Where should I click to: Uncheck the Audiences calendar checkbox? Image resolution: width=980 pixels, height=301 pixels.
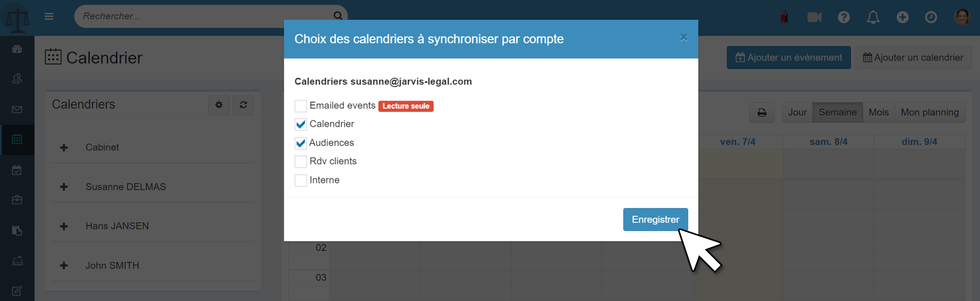301,143
